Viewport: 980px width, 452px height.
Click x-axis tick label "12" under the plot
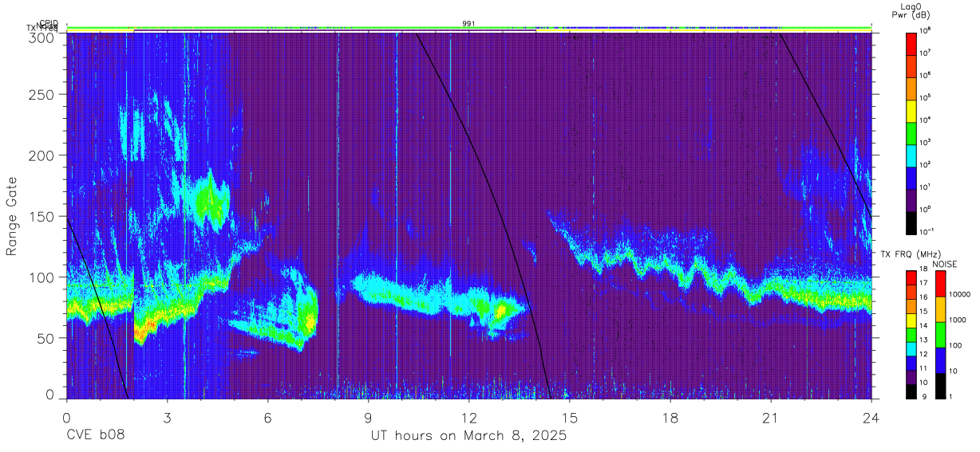(468, 418)
